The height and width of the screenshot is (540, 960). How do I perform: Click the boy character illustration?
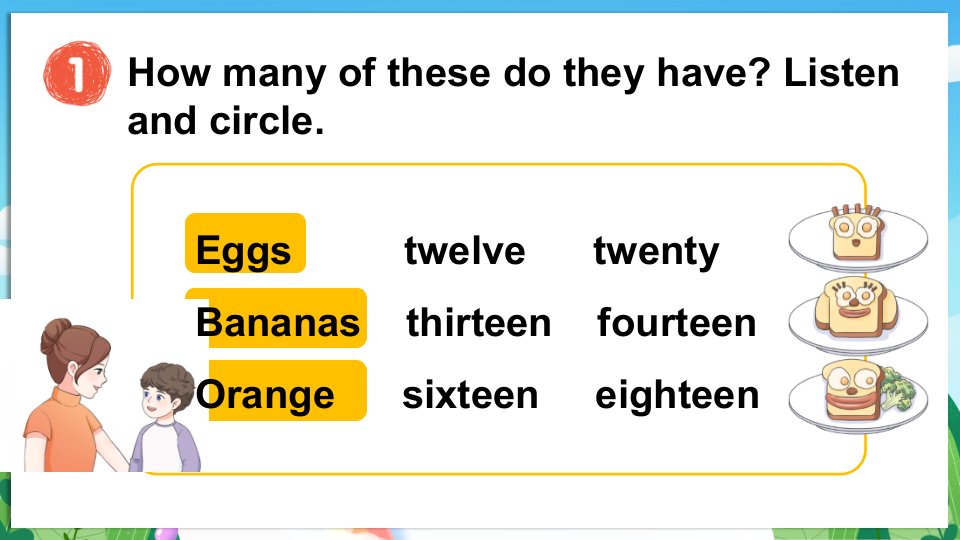point(167,418)
